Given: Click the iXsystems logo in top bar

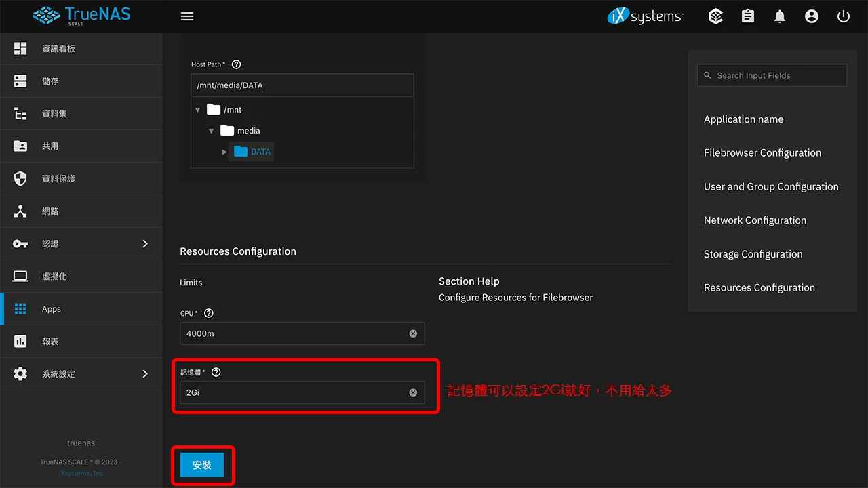Looking at the screenshot, I should coord(644,16).
